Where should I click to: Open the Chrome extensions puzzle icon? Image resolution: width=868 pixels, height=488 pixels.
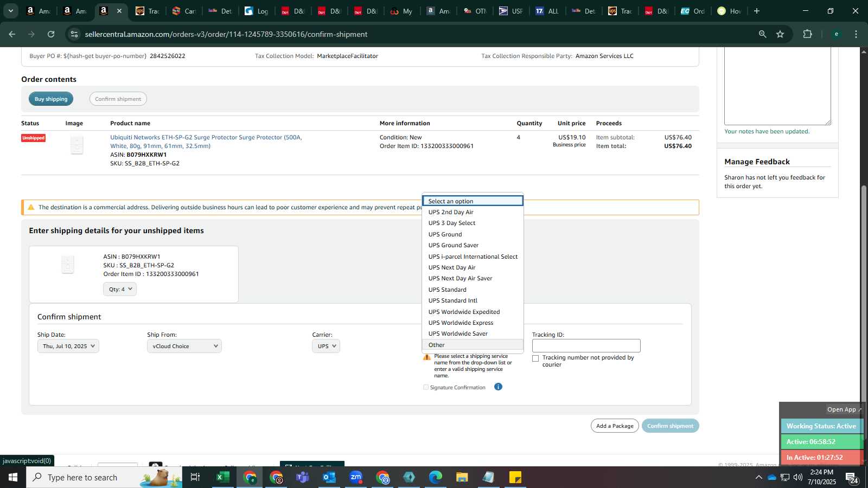(807, 34)
